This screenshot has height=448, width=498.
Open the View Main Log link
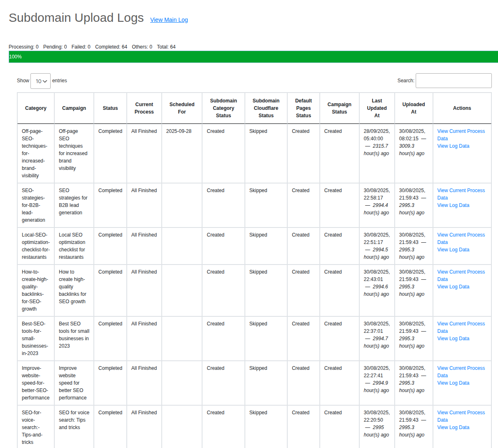click(169, 20)
